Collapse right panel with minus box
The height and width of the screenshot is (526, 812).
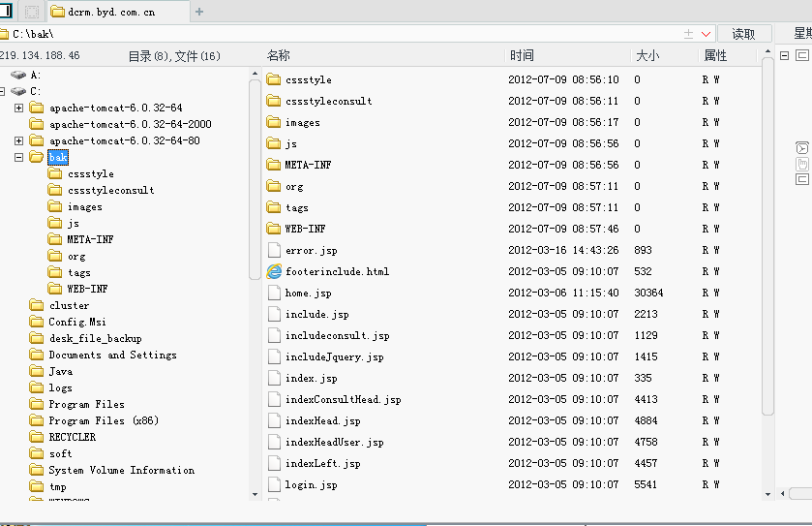[785, 55]
